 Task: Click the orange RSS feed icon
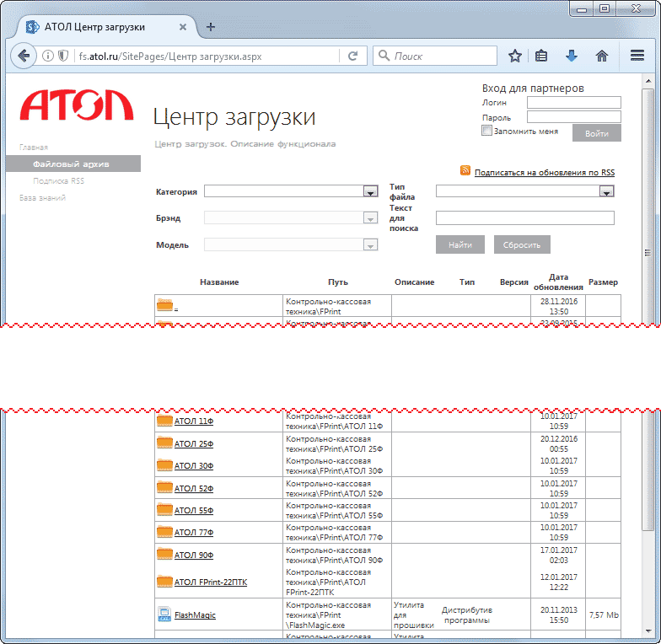tap(465, 170)
